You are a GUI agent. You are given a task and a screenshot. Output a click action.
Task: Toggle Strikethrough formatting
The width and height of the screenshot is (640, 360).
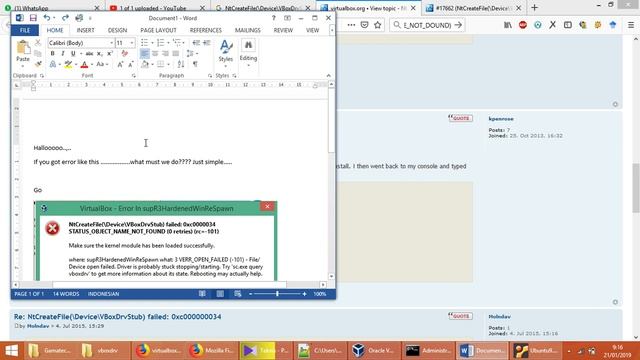click(89, 53)
